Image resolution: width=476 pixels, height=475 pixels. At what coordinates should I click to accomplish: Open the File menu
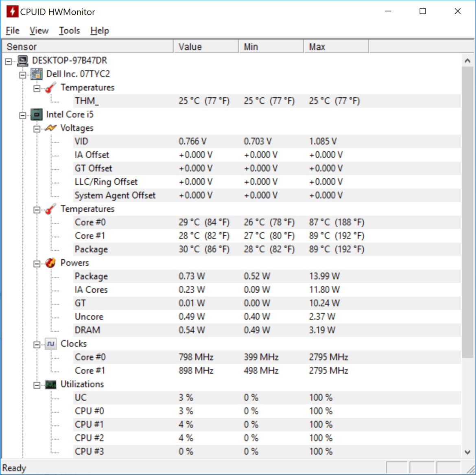point(13,31)
